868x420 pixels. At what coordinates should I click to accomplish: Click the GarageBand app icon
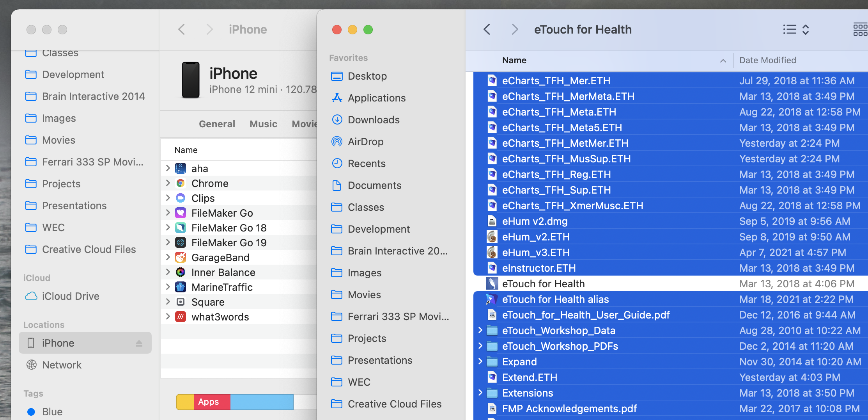[x=181, y=257]
